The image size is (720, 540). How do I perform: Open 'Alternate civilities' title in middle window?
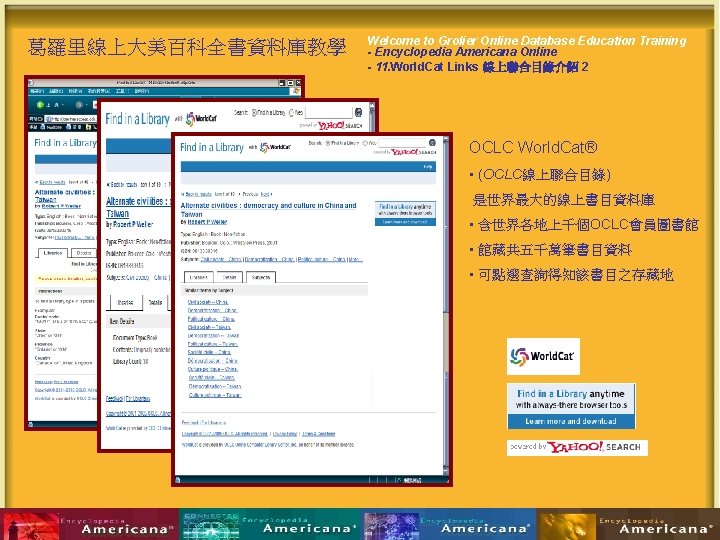pyautogui.click(x=138, y=207)
